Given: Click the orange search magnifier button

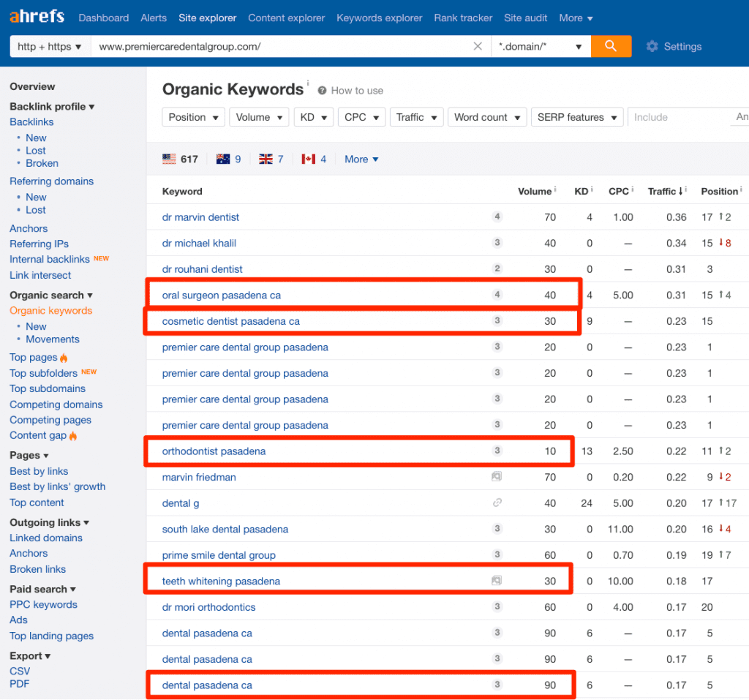Looking at the screenshot, I should (611, 46).
